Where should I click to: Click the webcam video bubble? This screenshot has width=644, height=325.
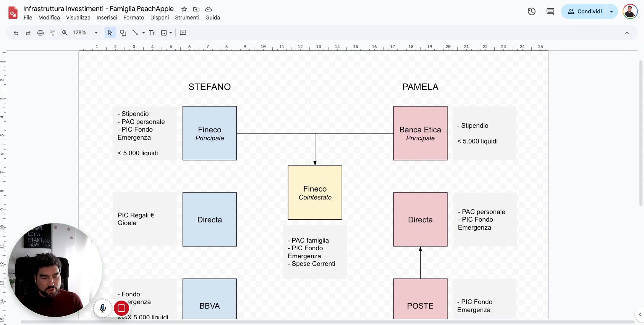[55, 270]
